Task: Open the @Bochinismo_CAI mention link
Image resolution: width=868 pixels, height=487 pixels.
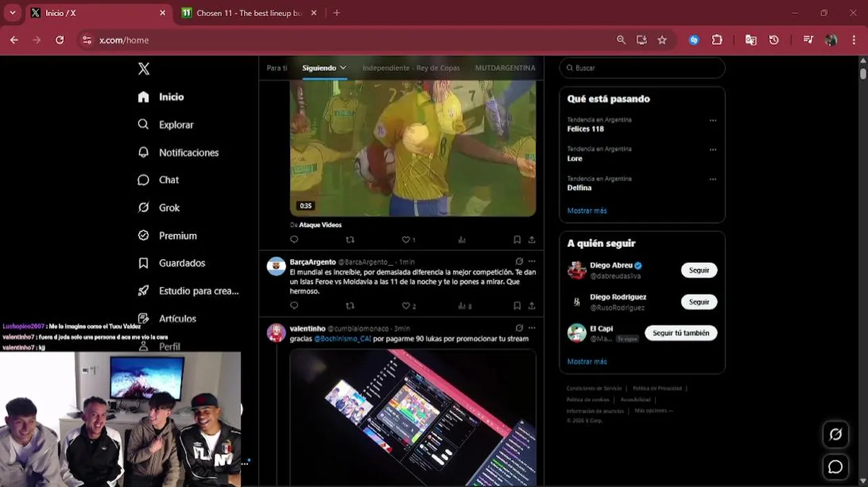Action: pyautogui.click(x=342, y=339)
